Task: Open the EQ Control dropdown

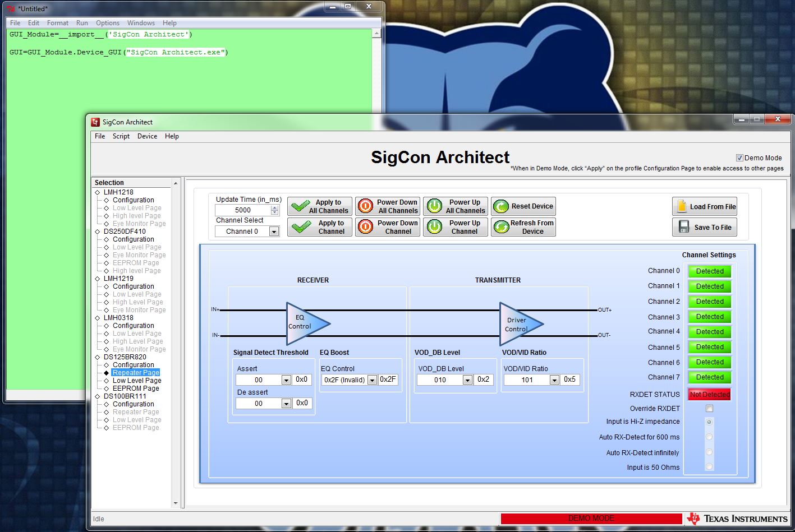Action: (372, 380)
